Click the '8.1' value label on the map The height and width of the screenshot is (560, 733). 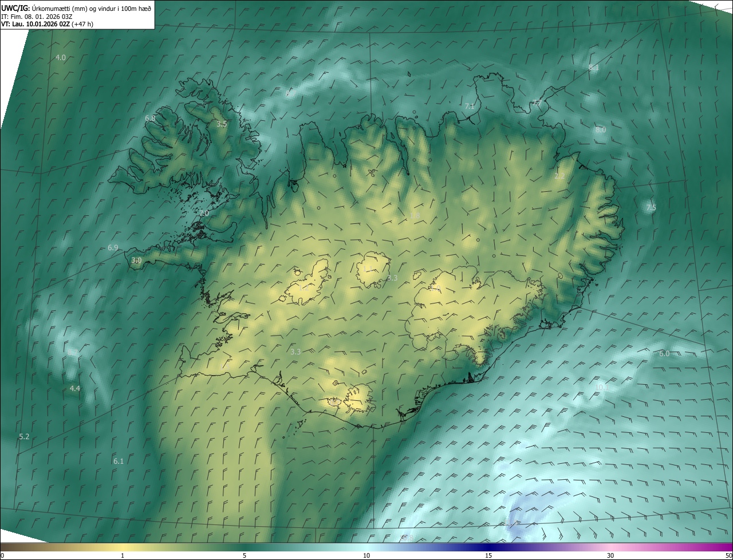[594, 68]
